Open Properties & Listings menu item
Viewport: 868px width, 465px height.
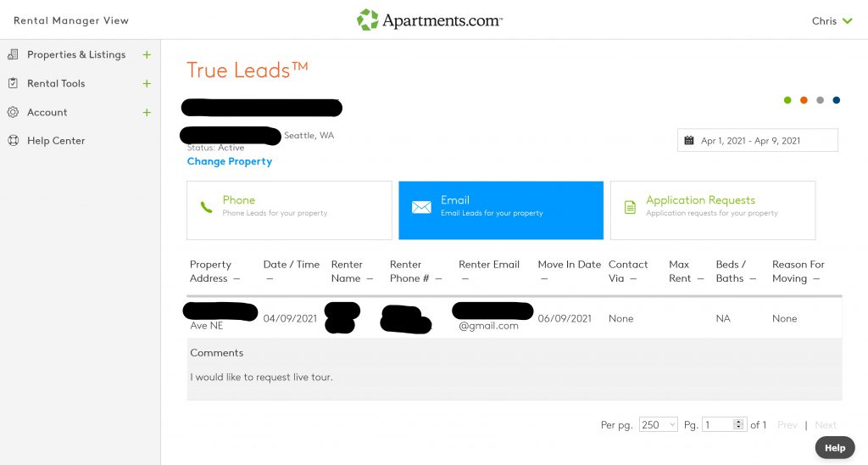pyautogui.click(x=76, y=54)
